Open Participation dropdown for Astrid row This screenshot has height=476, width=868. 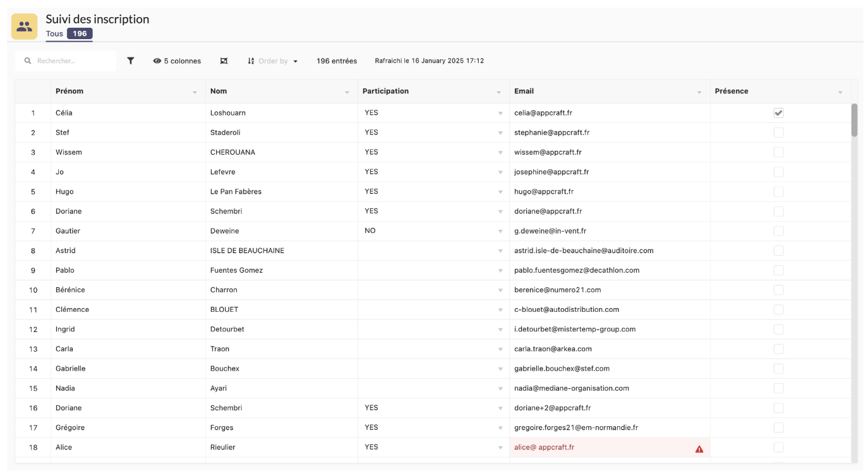(x=500, y=251)
